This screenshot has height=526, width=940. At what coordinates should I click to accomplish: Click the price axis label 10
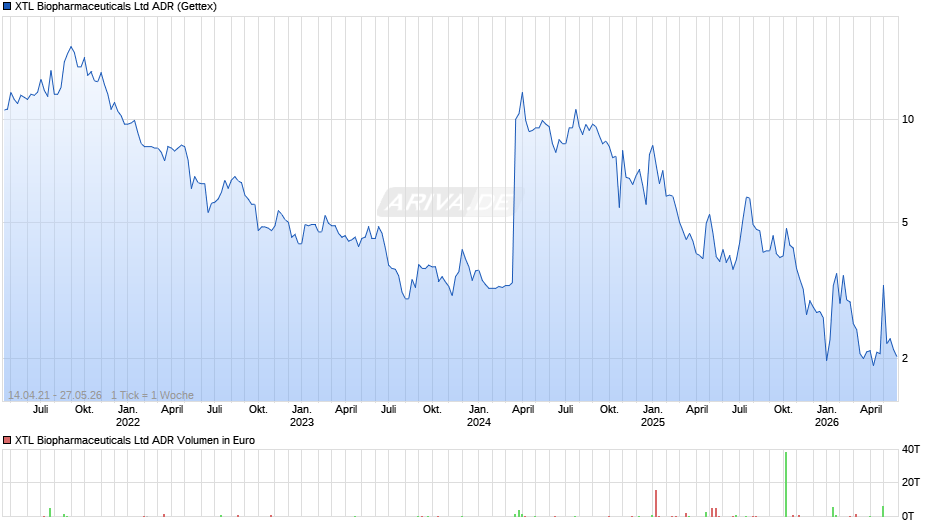[x=908, y=119]
